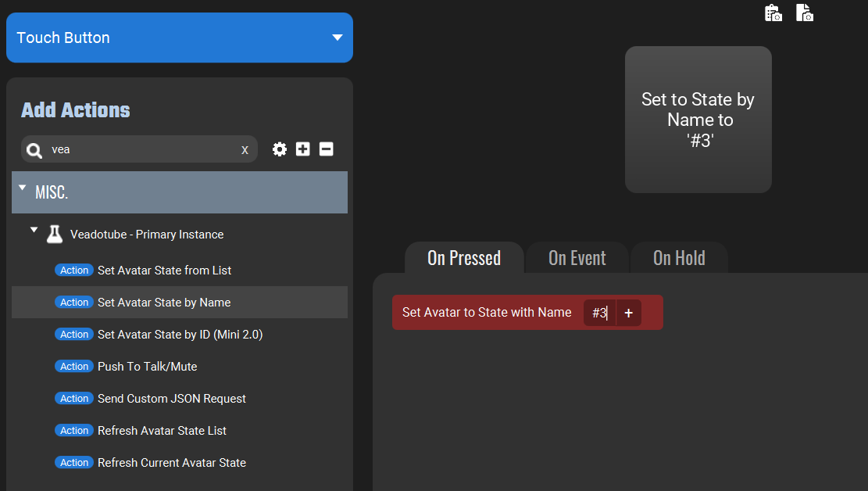Switch to the On Pressed tab
The height and width of the screenshot is (491, 868).
(464, 258)
